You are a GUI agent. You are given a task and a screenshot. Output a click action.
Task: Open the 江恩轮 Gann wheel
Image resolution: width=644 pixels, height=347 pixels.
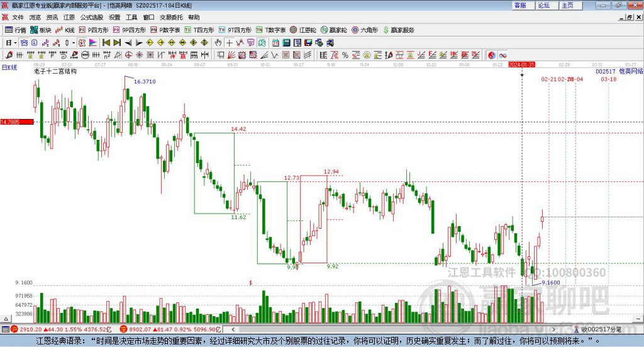303,30
